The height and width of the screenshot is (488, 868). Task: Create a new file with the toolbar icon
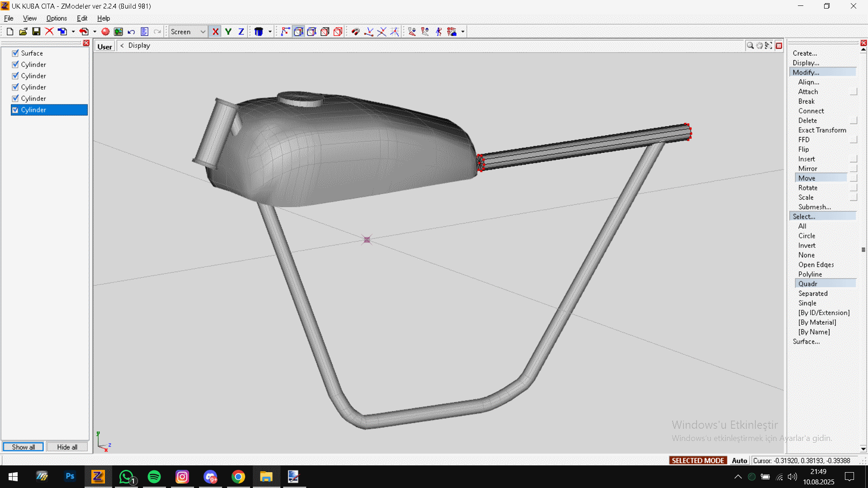(x=10, y=32)
